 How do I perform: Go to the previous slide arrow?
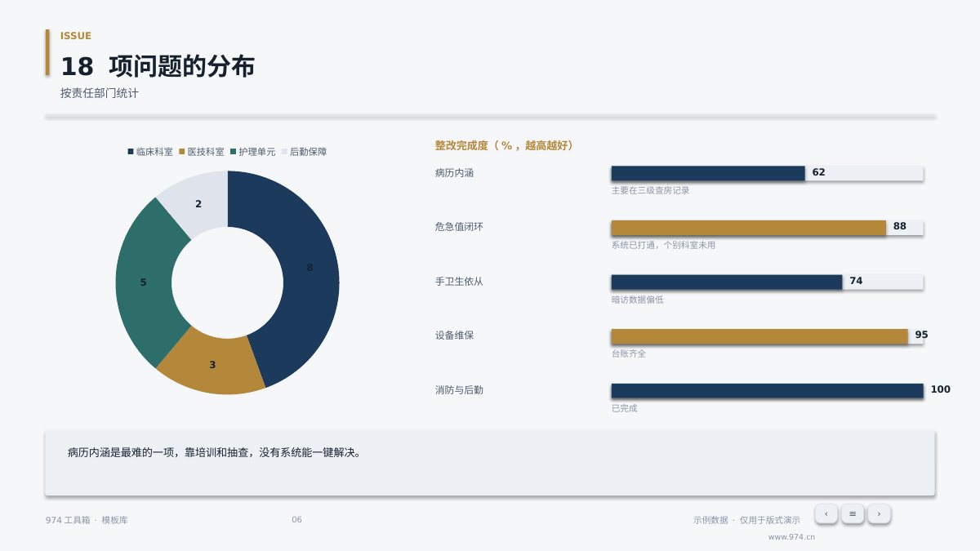tap(826, 513)
